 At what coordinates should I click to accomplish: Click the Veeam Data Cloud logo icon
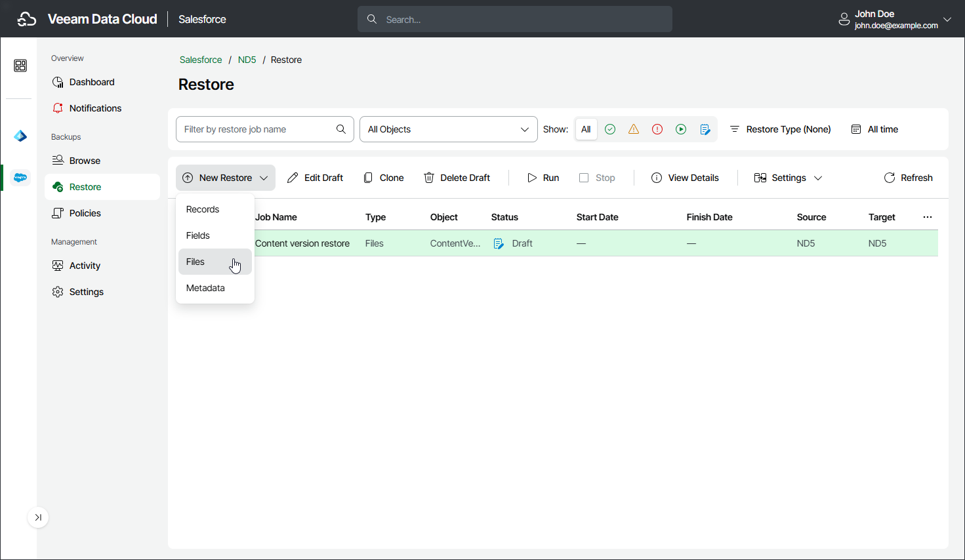pyautogui.click(x=26, y=19)
